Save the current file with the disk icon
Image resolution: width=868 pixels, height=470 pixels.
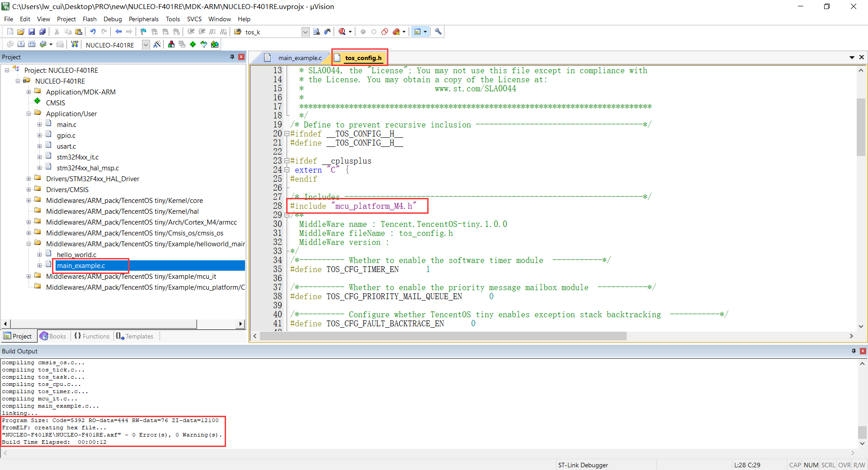[x=32, y=32]
